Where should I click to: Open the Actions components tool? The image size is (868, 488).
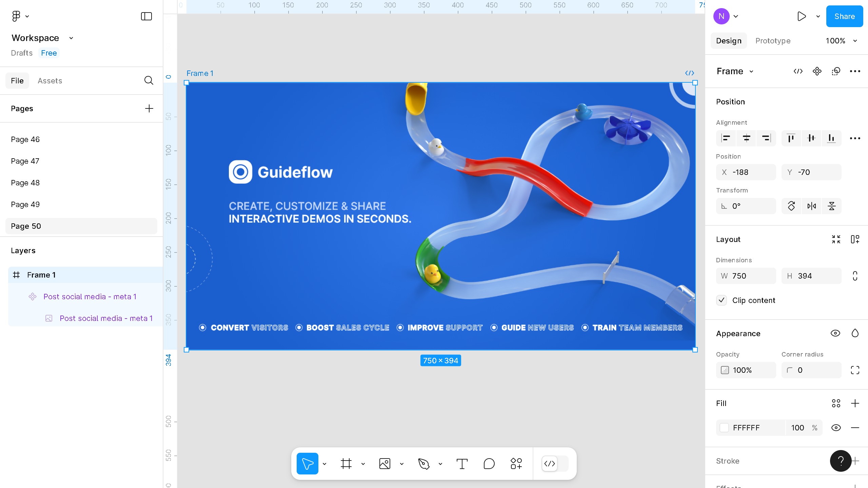[x=516, y=464]
